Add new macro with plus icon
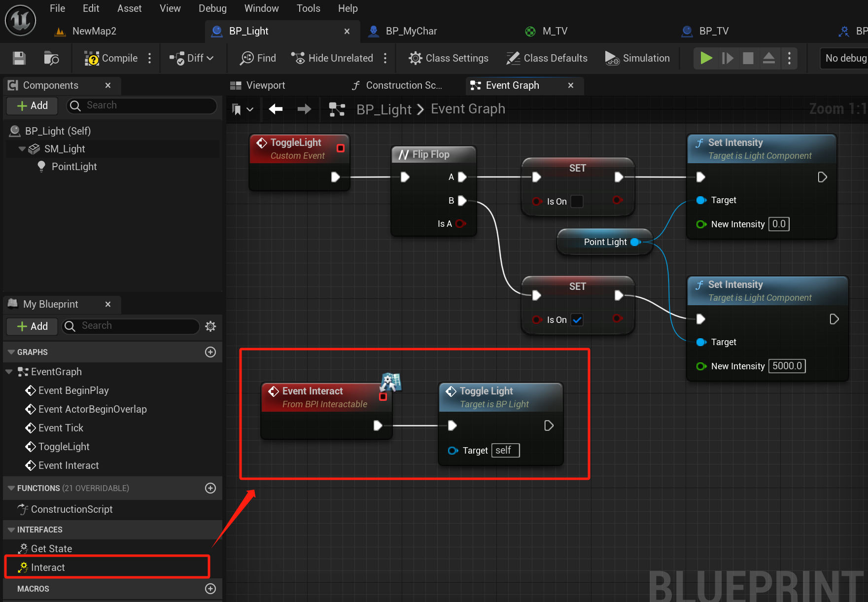 point(210,589)
